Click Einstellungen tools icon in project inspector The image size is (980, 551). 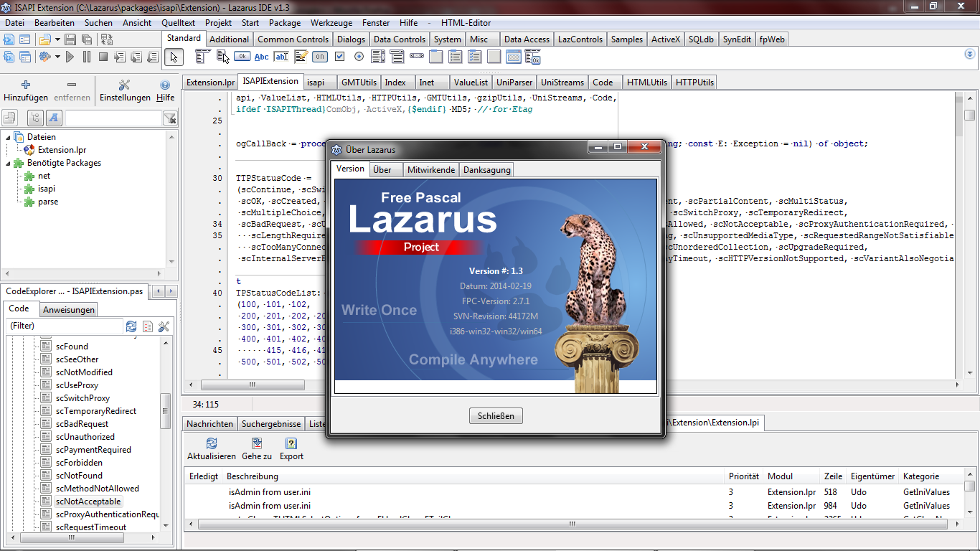[x=125, y=86]
